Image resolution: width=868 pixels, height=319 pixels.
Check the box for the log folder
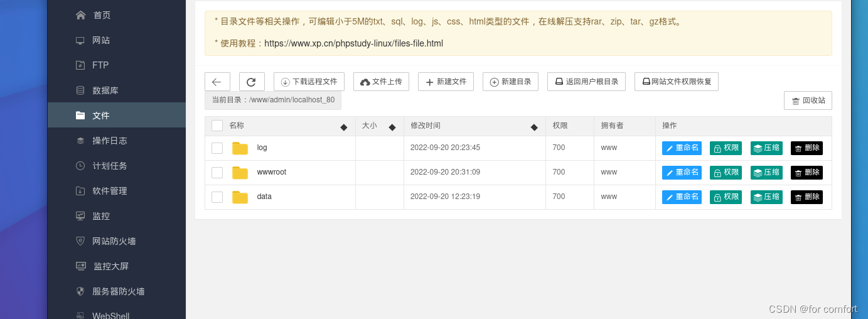(x=217, y=148)
